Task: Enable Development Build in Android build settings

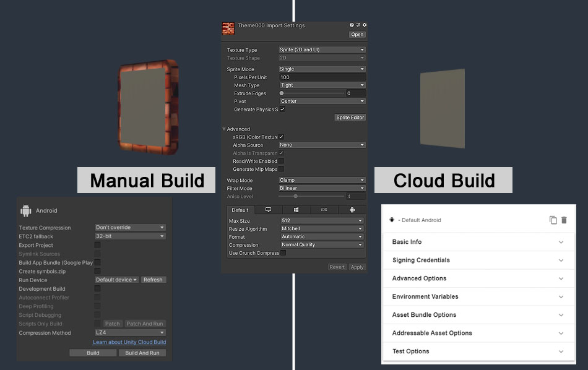Action: point(97,288)
